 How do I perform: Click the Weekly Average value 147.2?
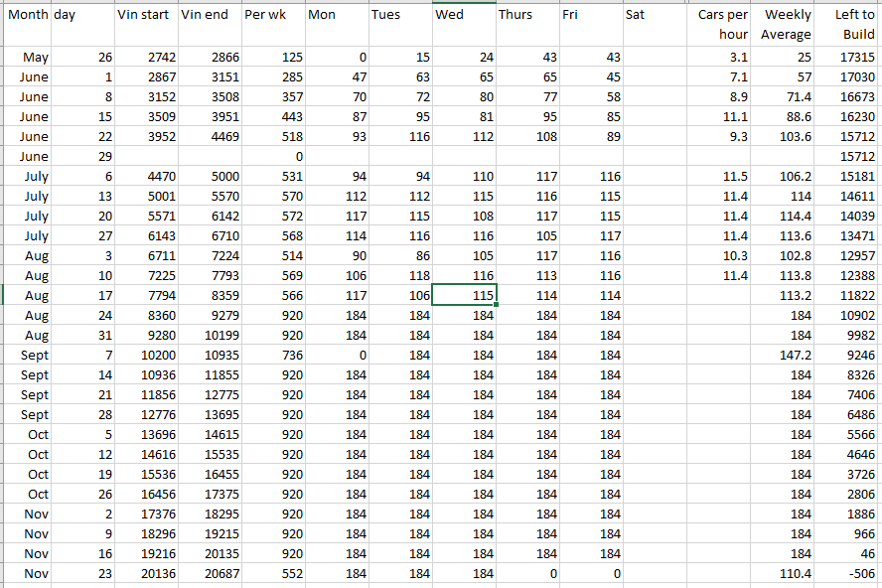pos(785,355)
